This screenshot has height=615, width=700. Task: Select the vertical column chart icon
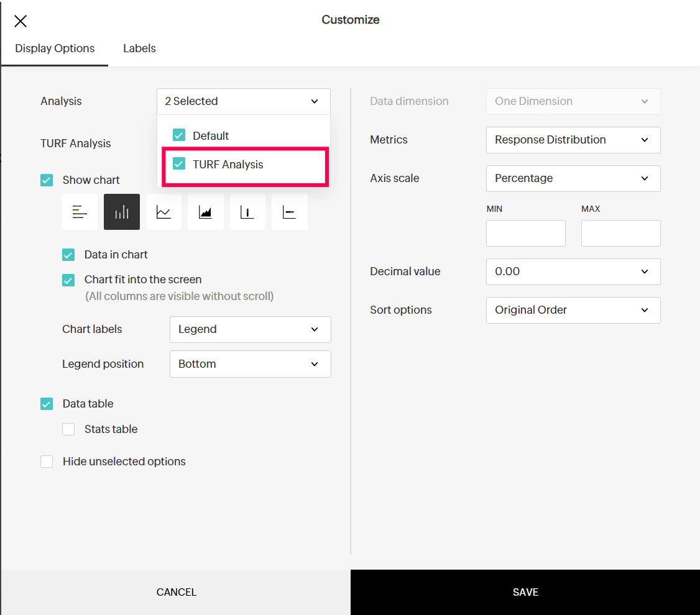pos(122,212)
